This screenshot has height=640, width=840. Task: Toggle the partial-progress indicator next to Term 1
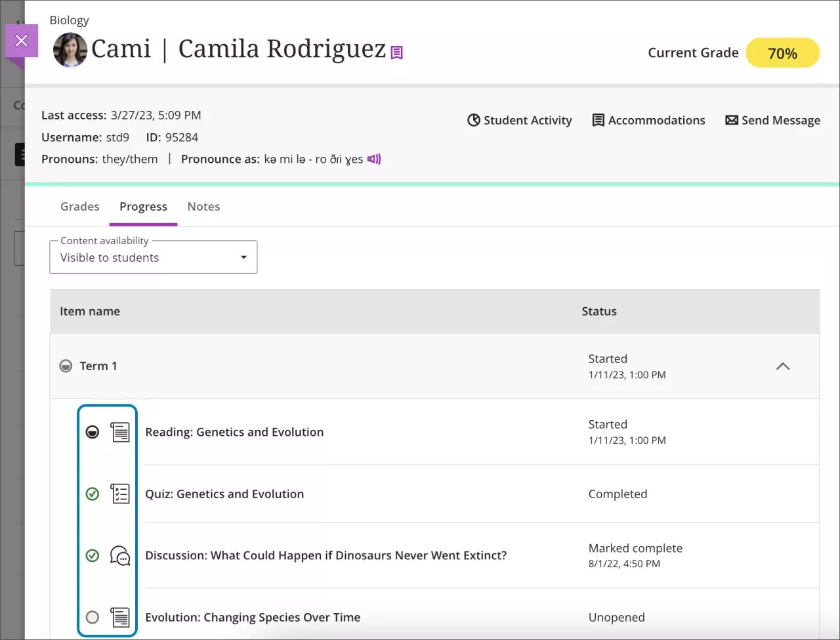tap(66, 366)
